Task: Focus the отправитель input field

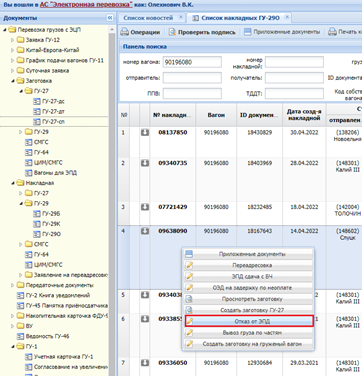Action: coord(192,78)
